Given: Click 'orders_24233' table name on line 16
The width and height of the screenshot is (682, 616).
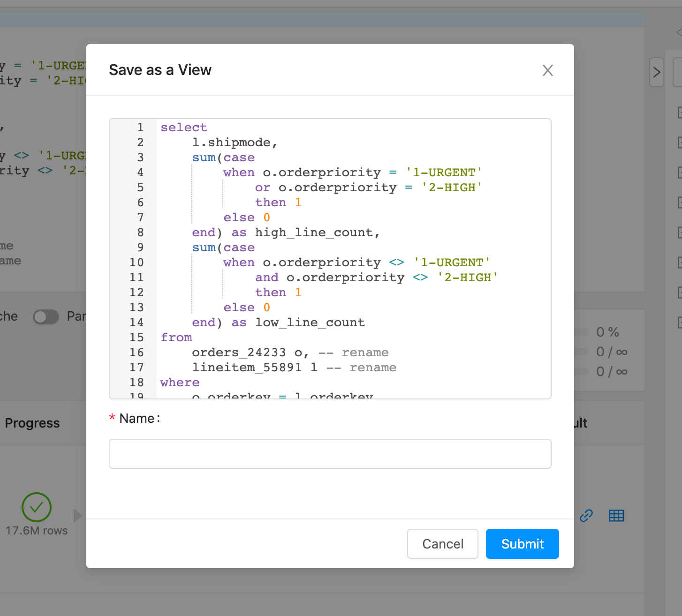Looking at the screenshot, I should coord(239,353).
